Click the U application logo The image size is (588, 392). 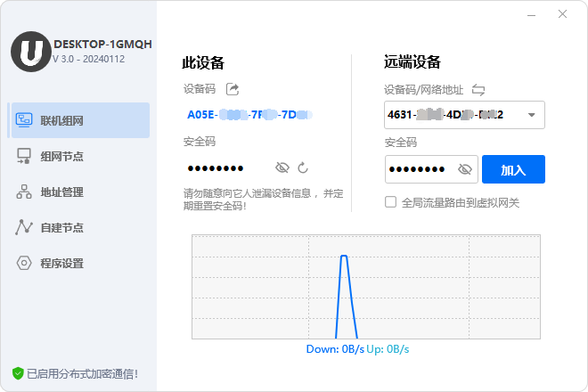[30, 53]
